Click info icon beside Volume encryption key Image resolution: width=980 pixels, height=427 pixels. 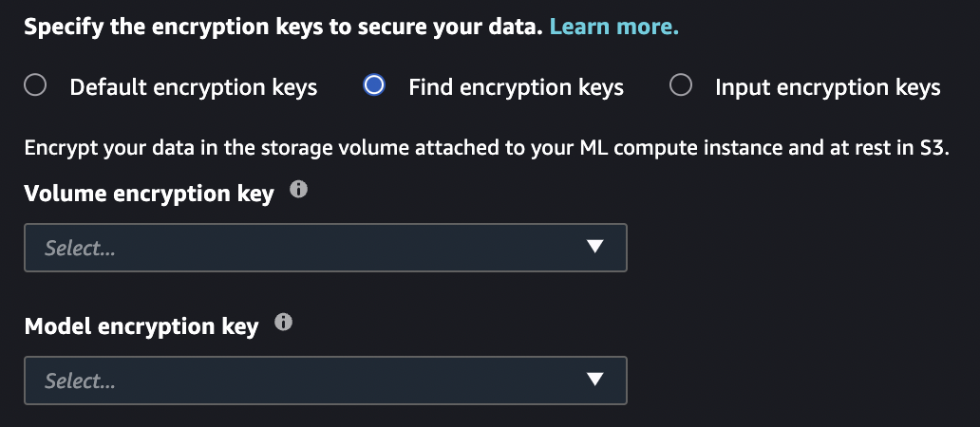[x=298, y=191]
